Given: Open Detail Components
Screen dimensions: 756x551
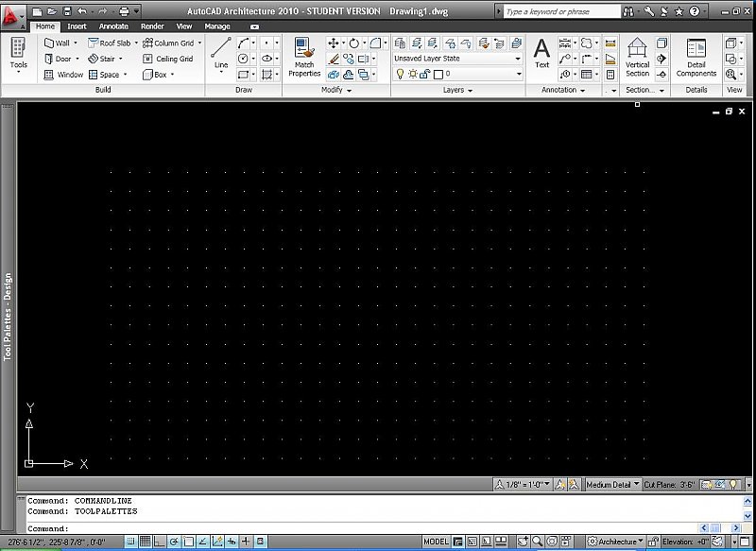Looking at the screenshot, I should (x=696, y=58).
